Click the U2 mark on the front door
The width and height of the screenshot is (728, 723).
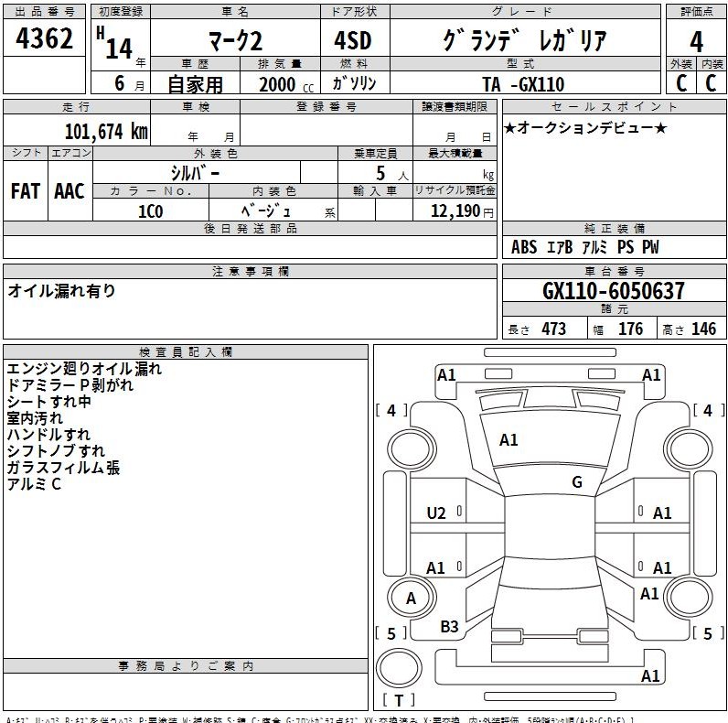pyautogui.click(x=436, y=513)
